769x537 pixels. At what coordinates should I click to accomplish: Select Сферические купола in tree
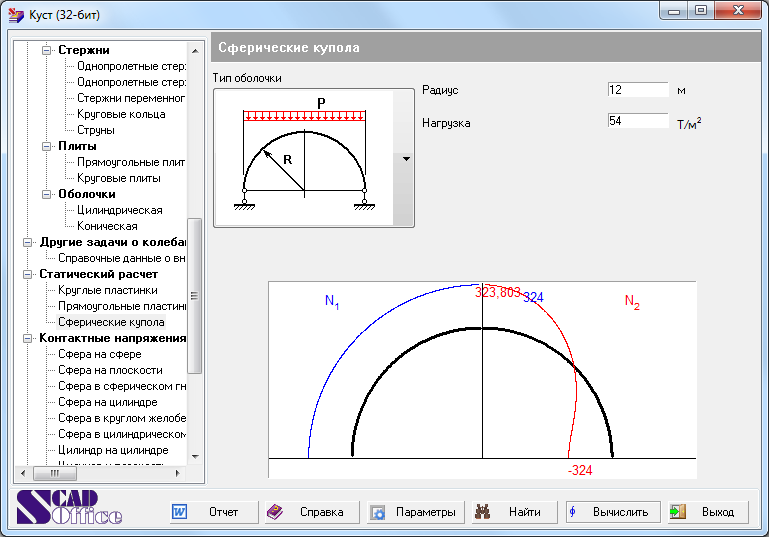[111, 322]
